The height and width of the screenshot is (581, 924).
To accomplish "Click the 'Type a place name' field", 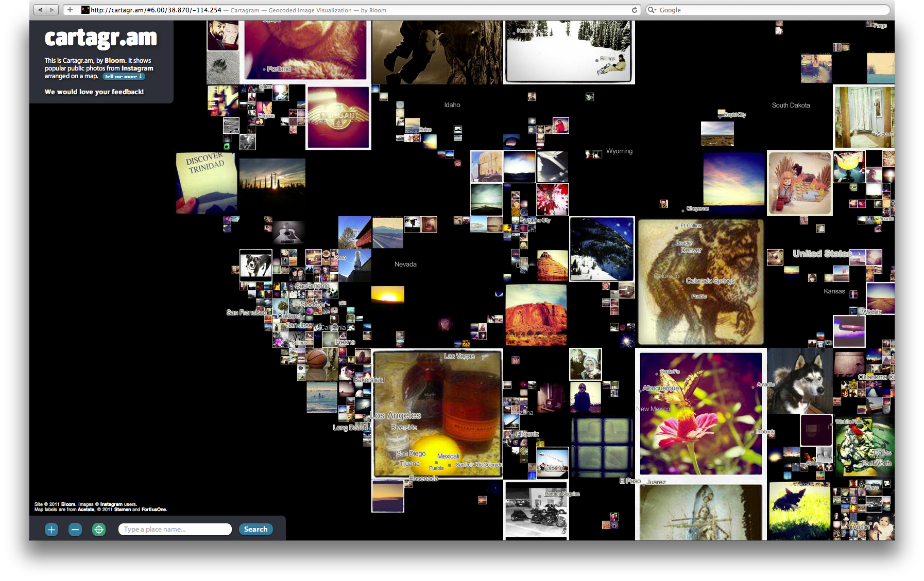I will (x=175, y=530).
